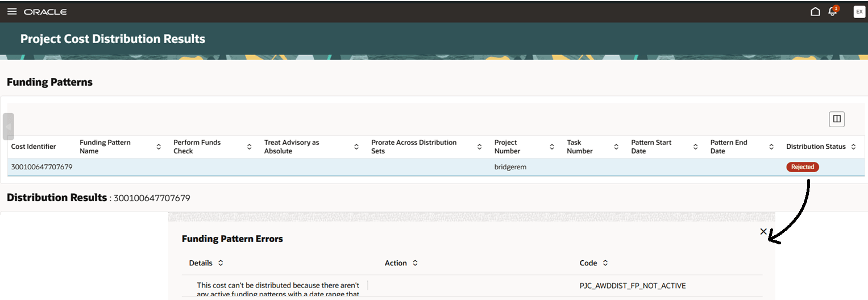This screenshot has height=300, width=868.
Task: Click the error details message text
Action: [x=278, y=289]
